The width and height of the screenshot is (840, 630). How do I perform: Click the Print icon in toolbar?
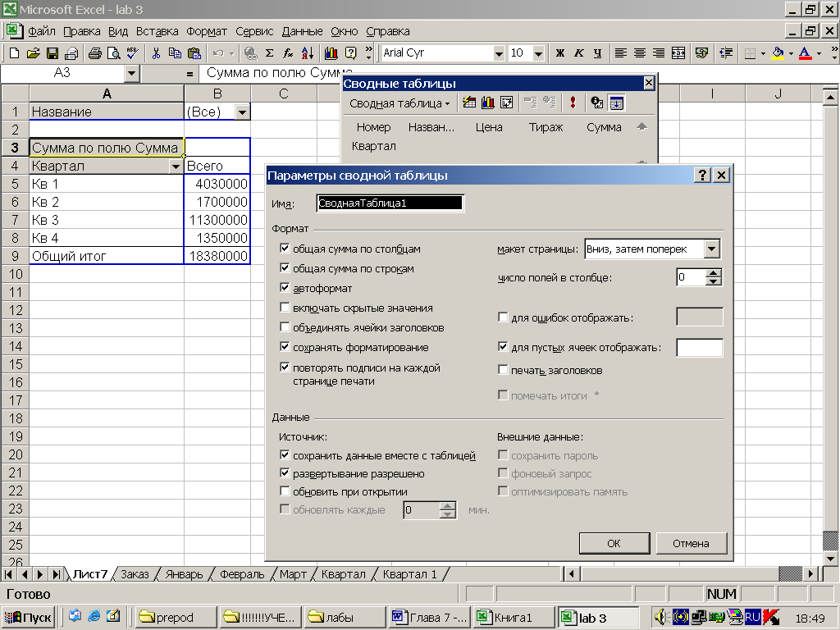tap(95, 53)
